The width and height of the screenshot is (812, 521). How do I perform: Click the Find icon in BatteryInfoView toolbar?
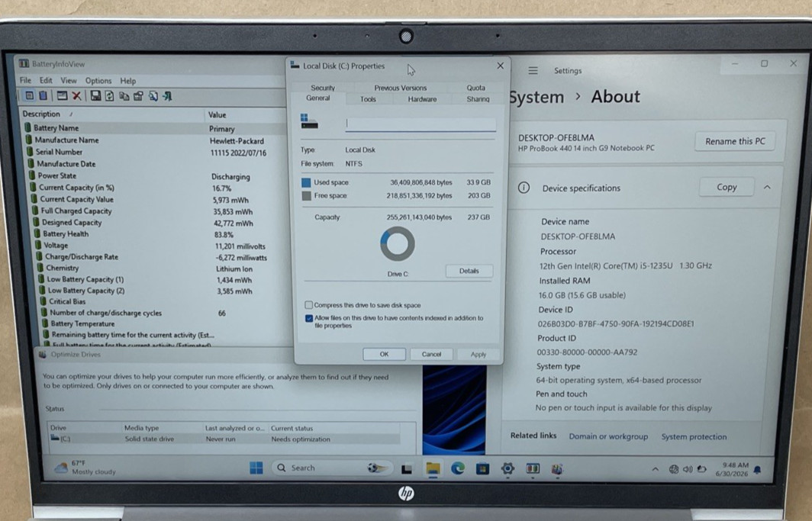(153, 96)
